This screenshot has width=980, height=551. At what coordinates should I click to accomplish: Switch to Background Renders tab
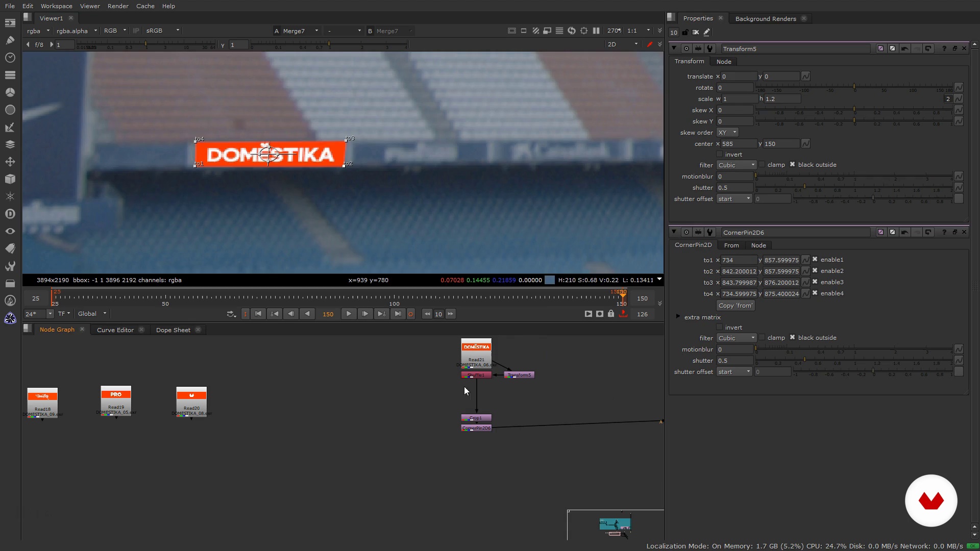coord(765,19)
